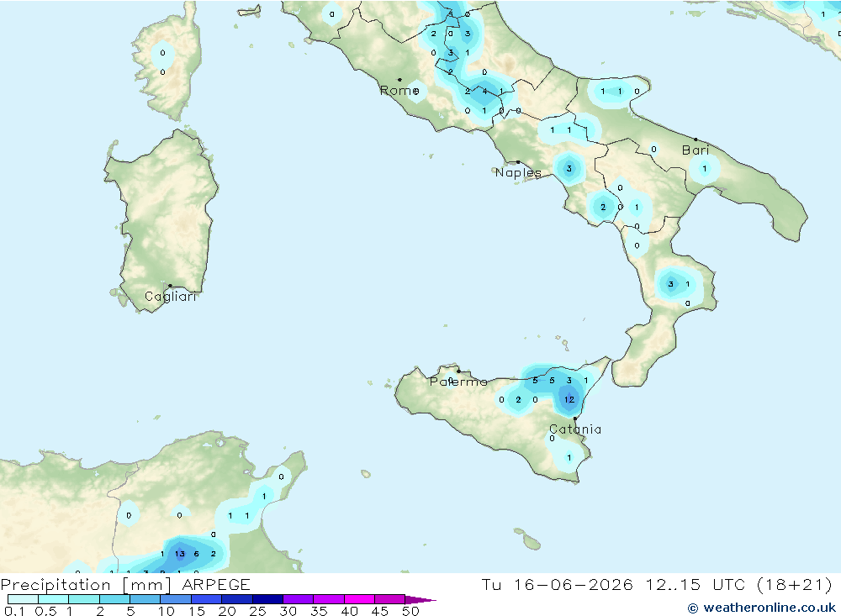841x616 pixels.
Task: Click the 12 mm precipitation value near Catania
Action: pyautogui.click(x=569, y=399)
